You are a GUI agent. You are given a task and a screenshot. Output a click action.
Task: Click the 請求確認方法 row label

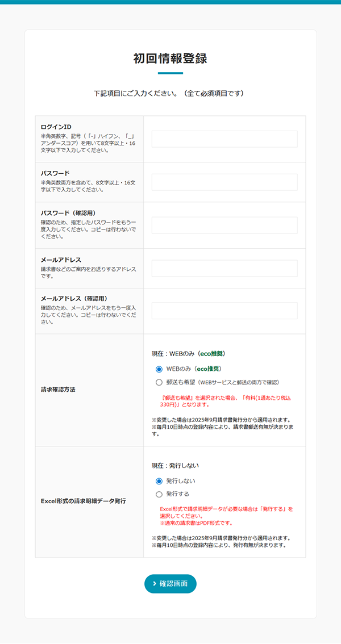coord(58,390)
